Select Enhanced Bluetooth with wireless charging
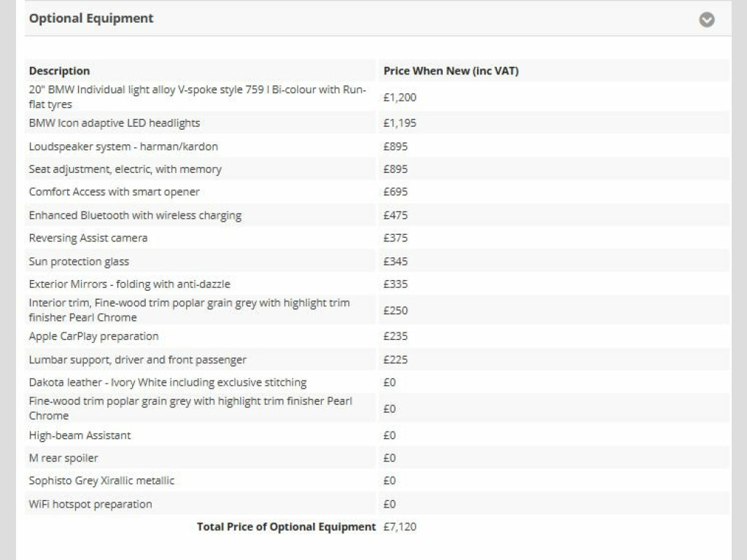 pos(135,215)
